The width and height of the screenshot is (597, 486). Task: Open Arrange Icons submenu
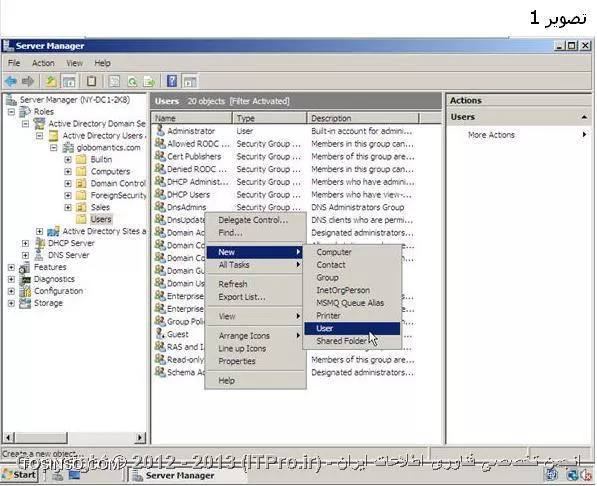(255, 336)
